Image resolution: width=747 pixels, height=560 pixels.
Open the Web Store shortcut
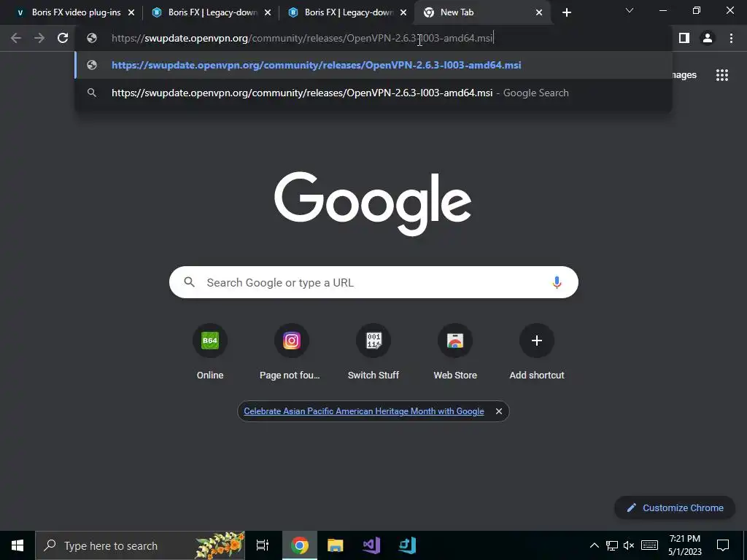[x=455, y=351]
